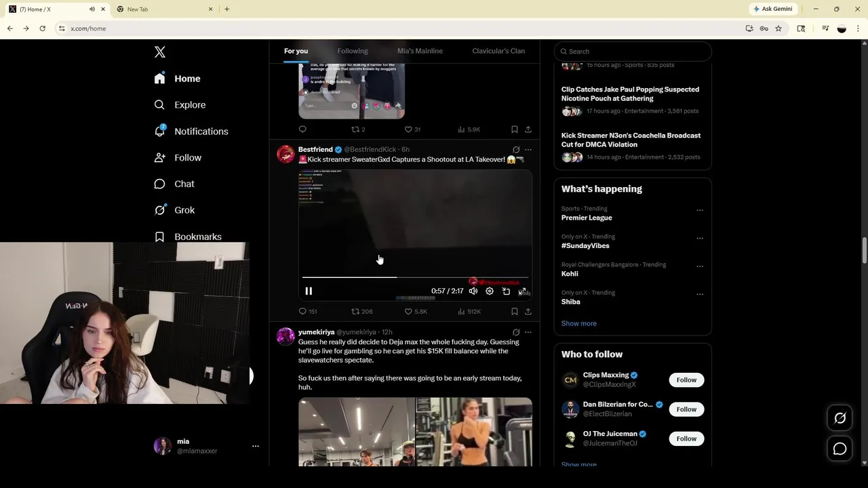
Task: Click the X logo in the sidebar
Action: (x=160, y=52)
